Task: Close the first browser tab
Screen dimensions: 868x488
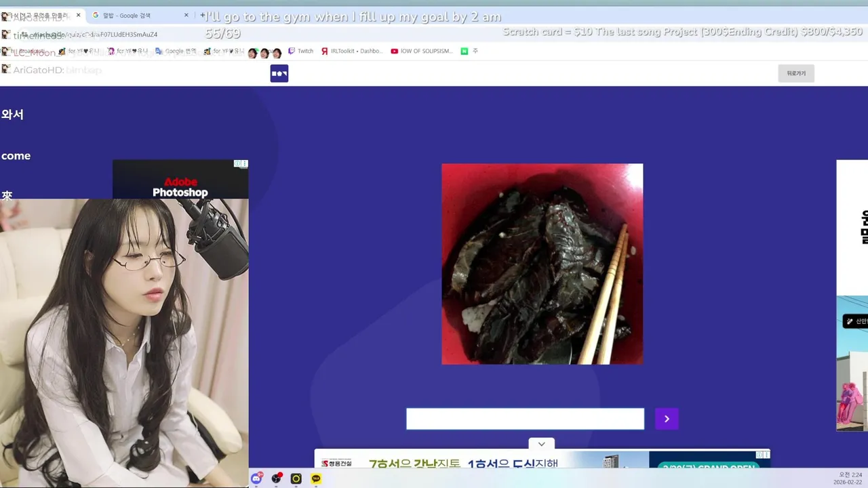Action: click(78, 15)
